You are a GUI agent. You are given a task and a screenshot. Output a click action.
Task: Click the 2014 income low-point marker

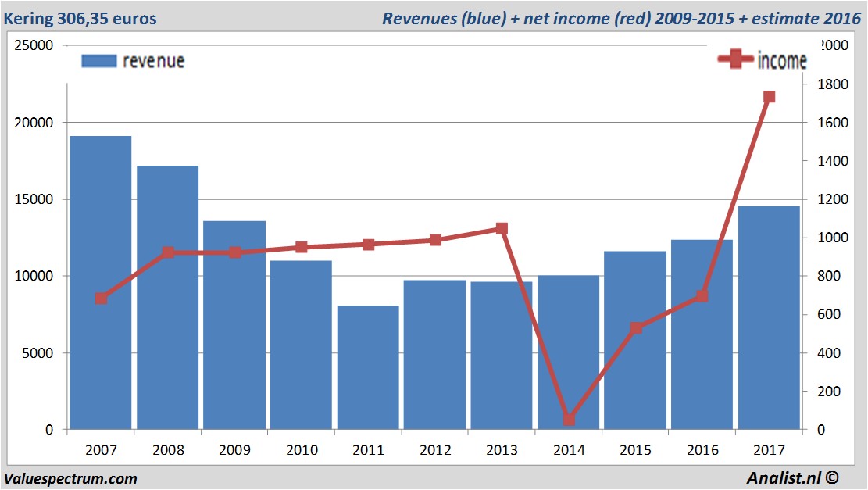(569, 420)
